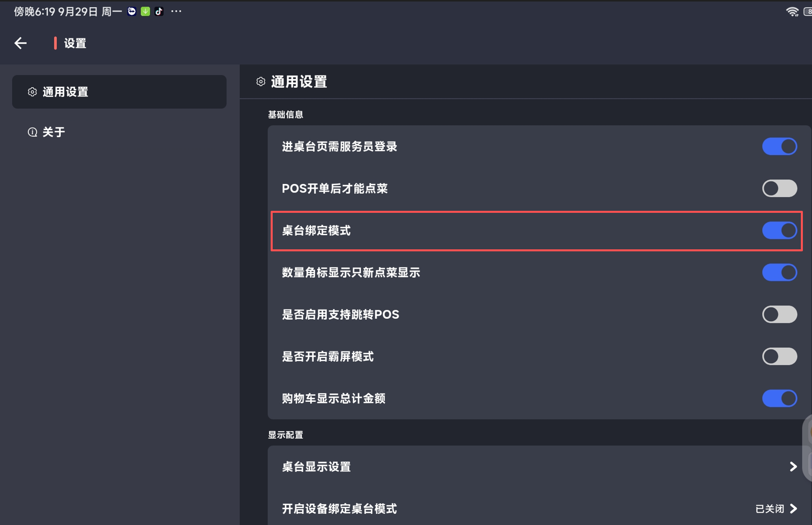
Task: Turn off 桌台绑定模式 switch
Action: point(779,231)
